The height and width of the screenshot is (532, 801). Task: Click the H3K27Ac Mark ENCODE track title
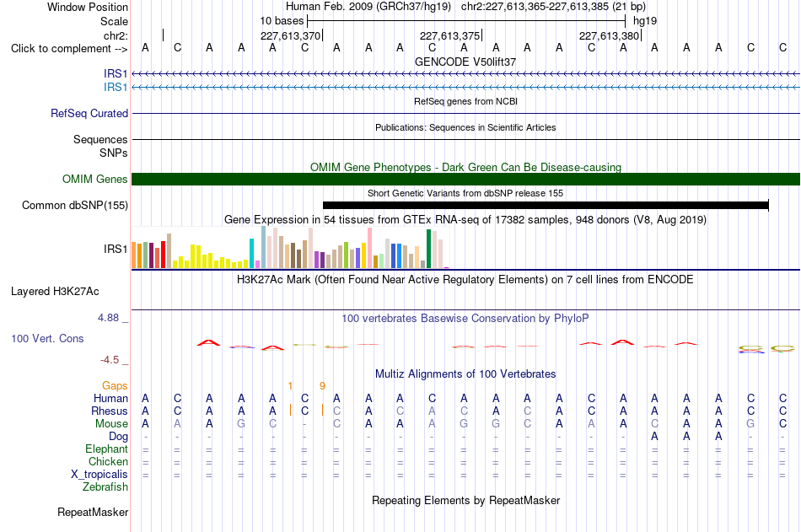coord(465,280)
